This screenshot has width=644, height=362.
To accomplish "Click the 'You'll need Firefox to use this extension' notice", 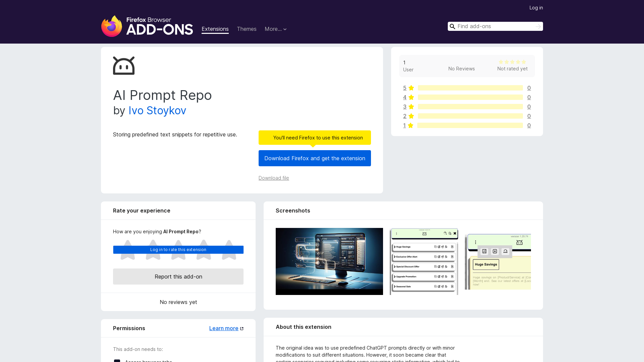I will [x=315, y=138].
